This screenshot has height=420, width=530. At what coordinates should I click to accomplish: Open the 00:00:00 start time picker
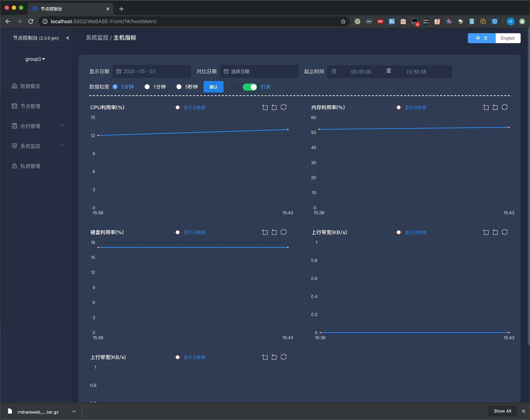pos(361,72)
